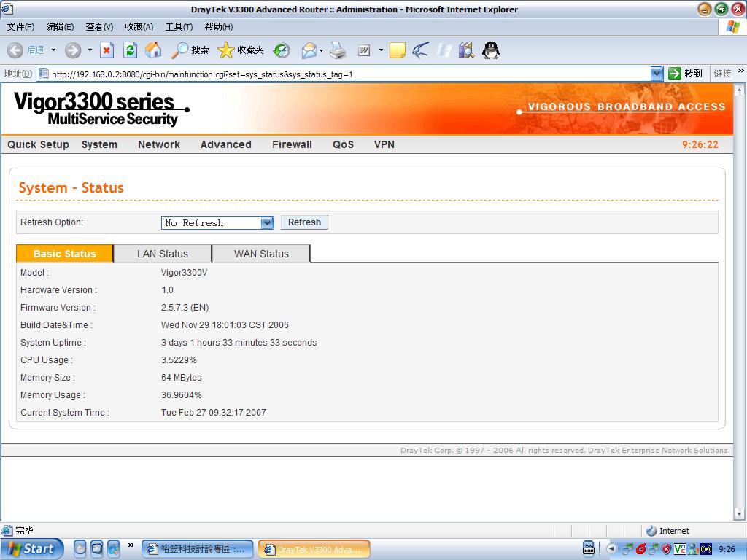Click the model value Vigor3300V
The image size is (747, 560).
coord(185,273)
